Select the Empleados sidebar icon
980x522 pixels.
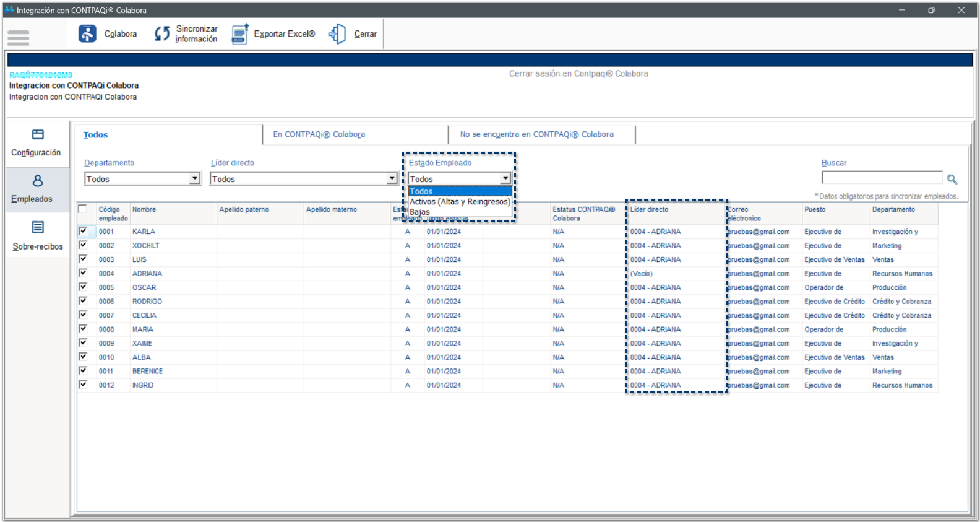pos(38,181)
